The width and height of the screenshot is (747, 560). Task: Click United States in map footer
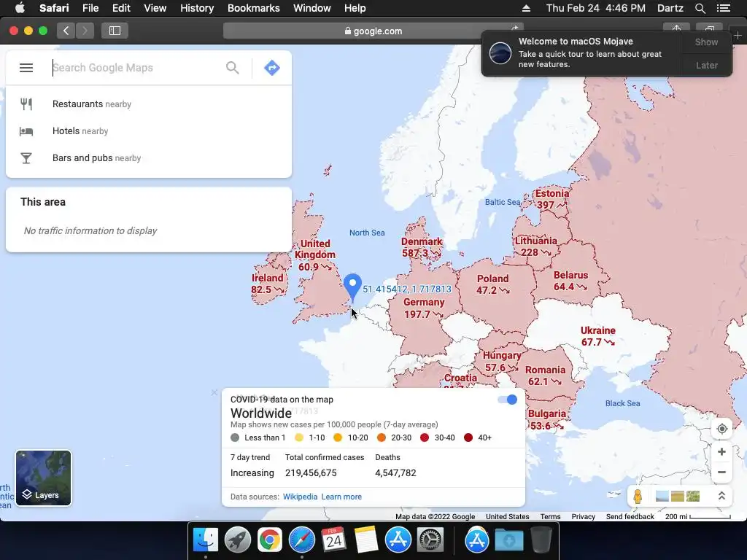click(508, 517)
